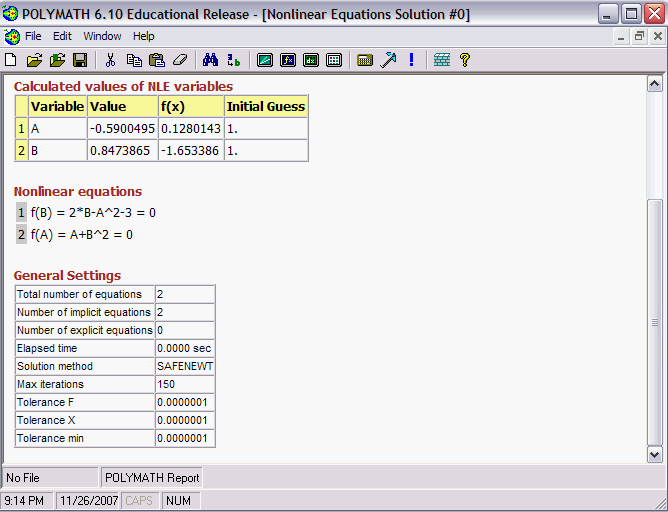Click the blue exclamation mark icon
Viewport: 668px width, 512px height.
tap(411, 60)
